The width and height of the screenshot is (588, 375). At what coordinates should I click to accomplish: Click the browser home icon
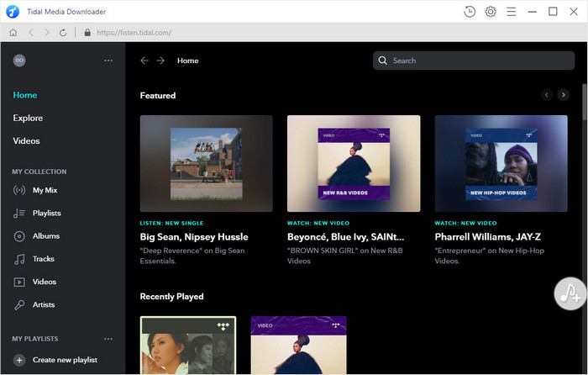13,33
